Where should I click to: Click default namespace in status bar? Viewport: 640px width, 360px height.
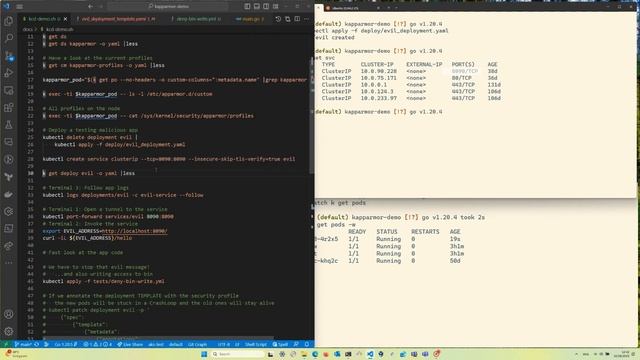pyautogui.click(x=176, y=344)
